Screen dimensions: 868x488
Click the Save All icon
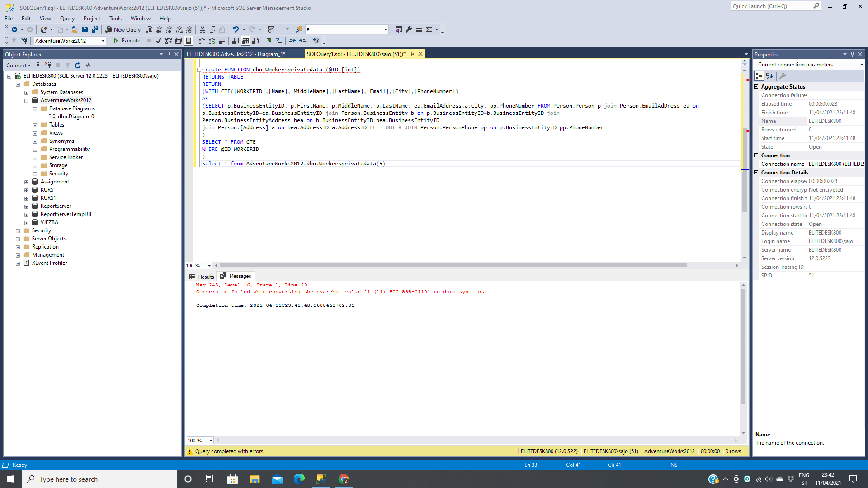pos(95,29)
